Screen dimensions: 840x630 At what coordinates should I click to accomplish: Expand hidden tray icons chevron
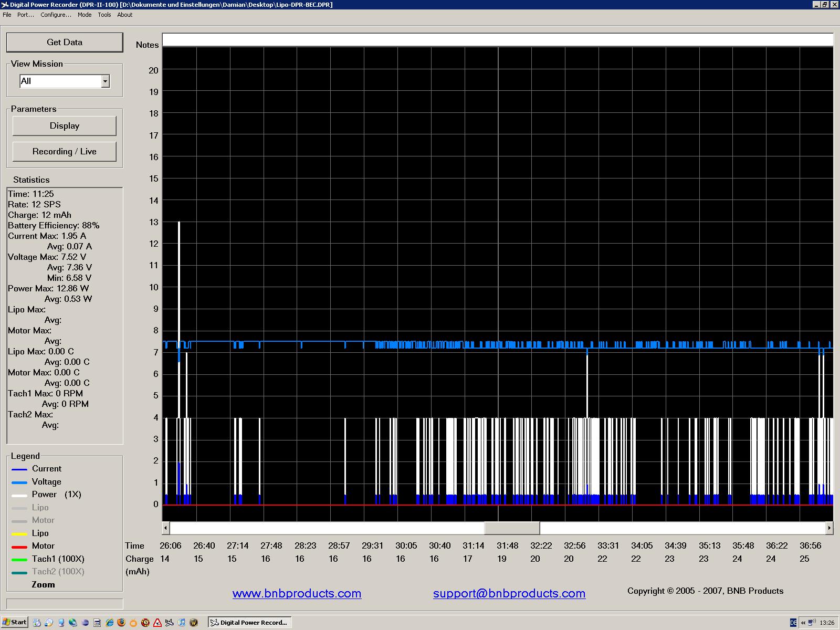coord(803,623)
